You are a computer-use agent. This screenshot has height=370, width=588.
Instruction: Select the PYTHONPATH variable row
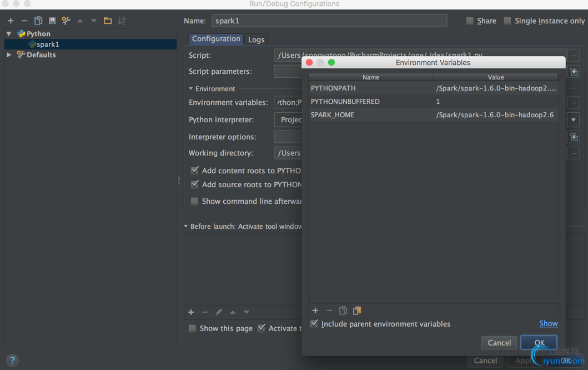433,88
